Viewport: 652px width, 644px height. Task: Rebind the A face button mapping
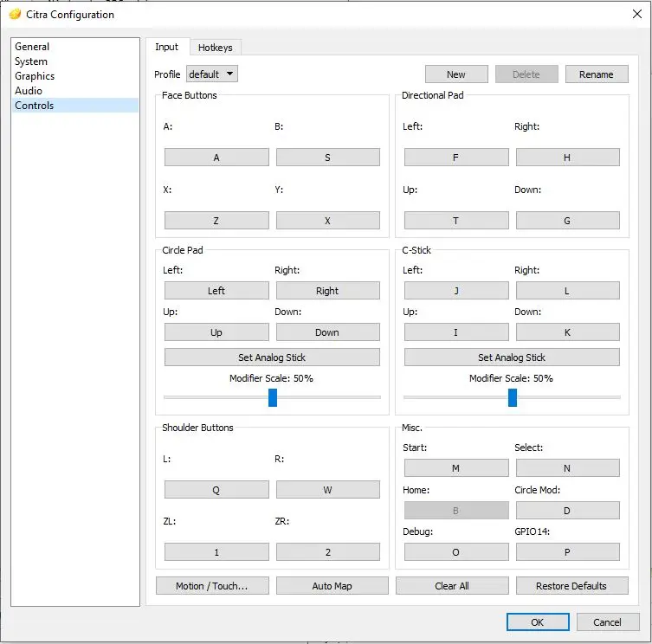tap(216, 158)
